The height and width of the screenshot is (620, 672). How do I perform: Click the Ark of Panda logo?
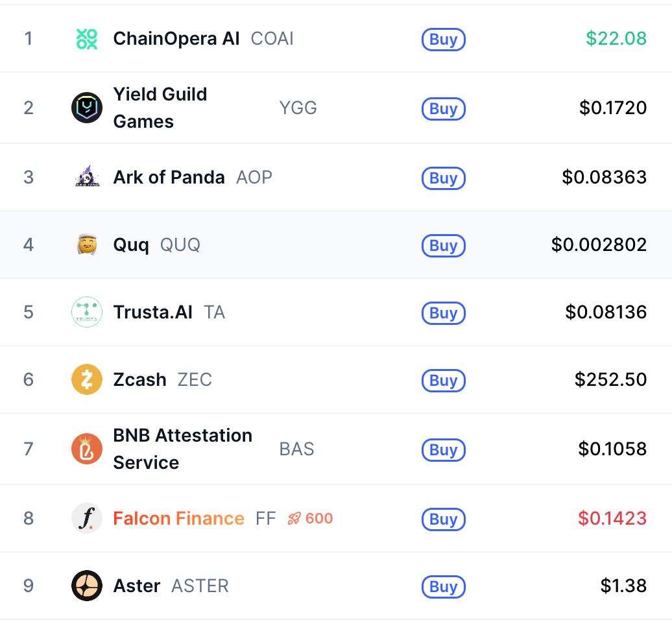click(87, 177)
